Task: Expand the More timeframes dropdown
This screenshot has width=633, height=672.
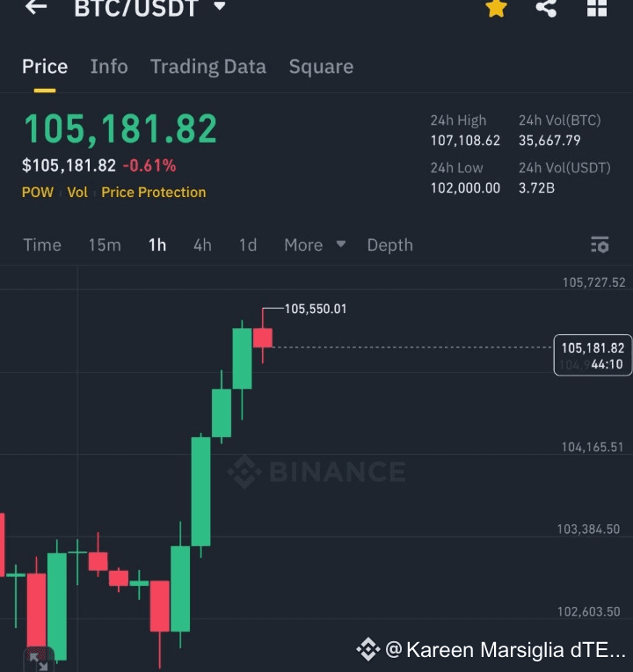Action: pos(315,245)
